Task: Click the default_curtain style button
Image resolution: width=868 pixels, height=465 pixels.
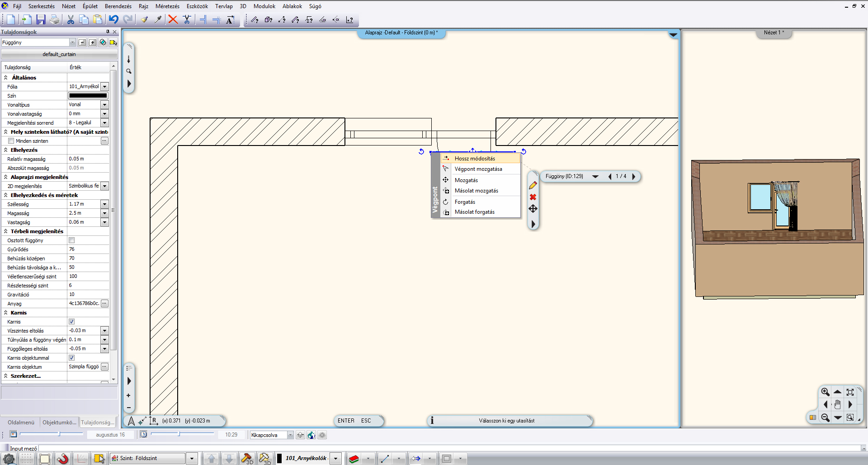Action: (59, 54)
